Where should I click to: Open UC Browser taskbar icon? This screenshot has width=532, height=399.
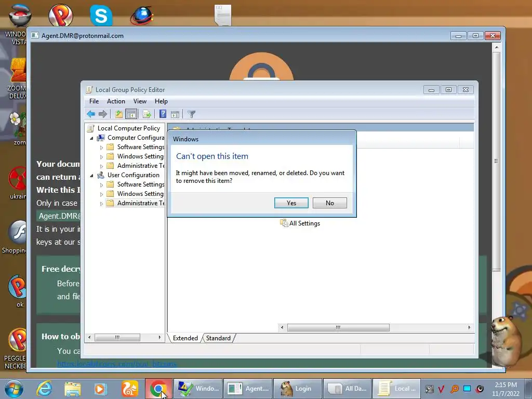(x=130, y=389)
